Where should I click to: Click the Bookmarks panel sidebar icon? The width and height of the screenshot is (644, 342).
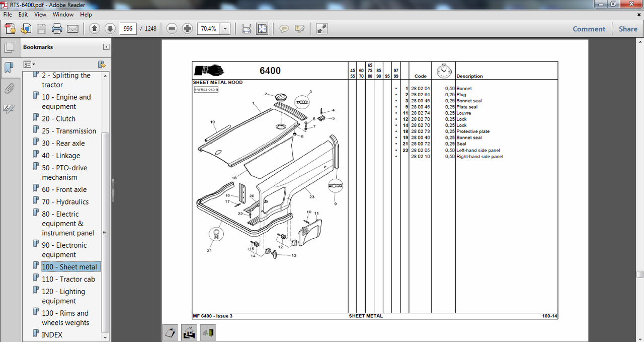[x=9, y=67]
